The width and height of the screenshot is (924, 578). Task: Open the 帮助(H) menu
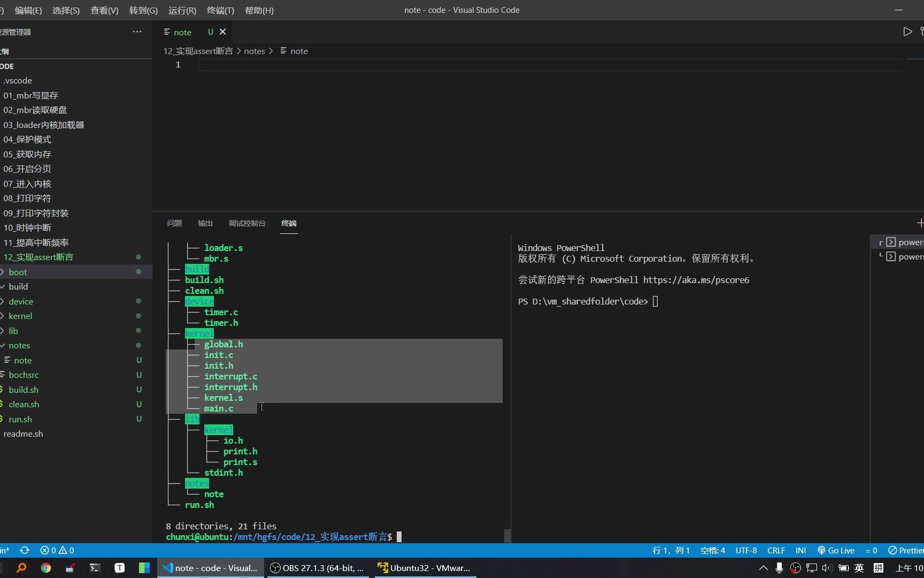click(259, 10)
